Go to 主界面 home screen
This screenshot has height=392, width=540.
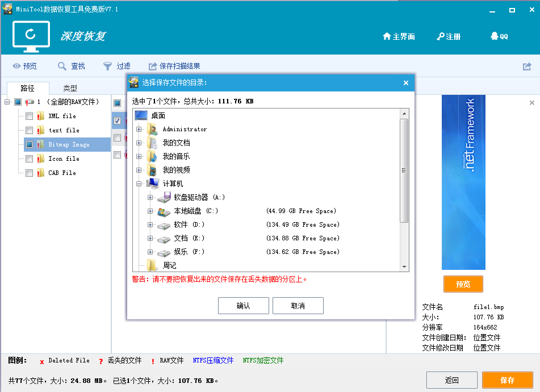coord(399,36)
